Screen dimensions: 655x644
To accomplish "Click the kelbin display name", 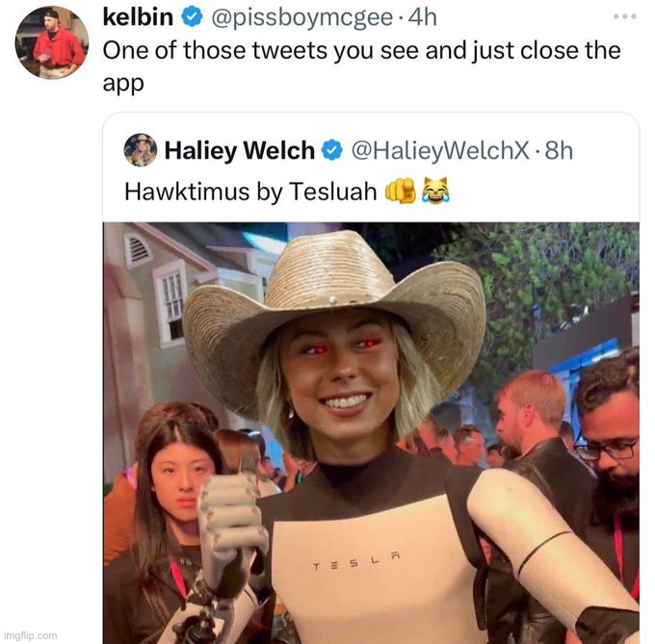I will click(x=138, y=17).
